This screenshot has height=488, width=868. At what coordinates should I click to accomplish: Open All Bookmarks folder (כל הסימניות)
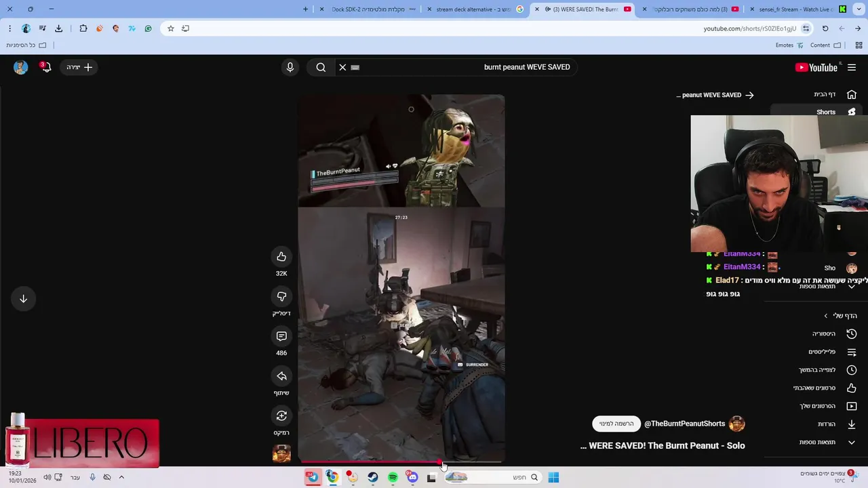click(x=26, y=45)
